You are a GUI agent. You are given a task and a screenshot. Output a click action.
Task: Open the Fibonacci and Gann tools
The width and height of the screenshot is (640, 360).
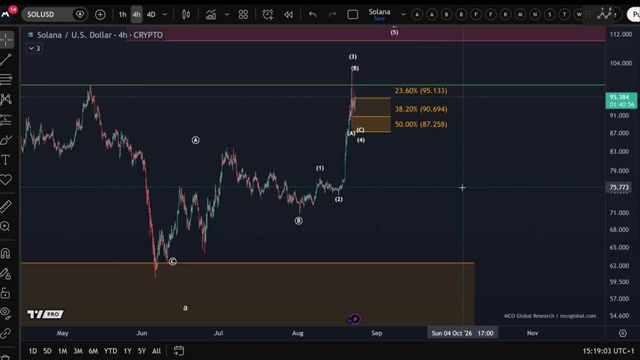click(x=6, y=79)
